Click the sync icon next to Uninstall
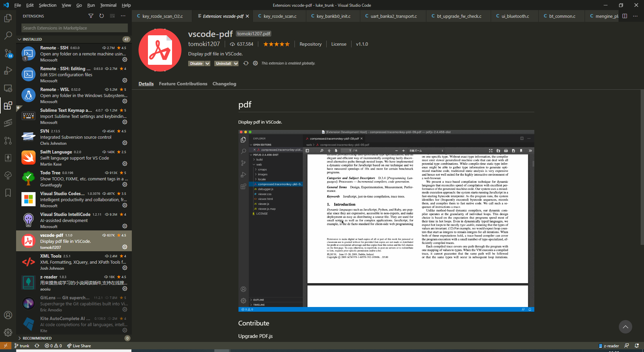This screenshot has width=644, height=352. [x=246, y=63]
